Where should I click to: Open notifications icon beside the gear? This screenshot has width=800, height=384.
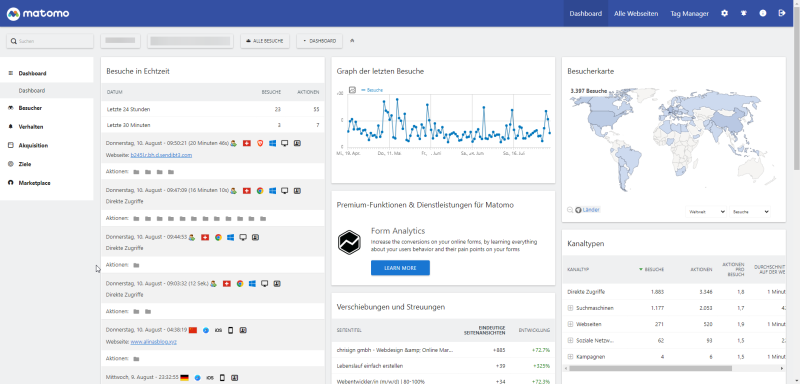coord(743,14)
